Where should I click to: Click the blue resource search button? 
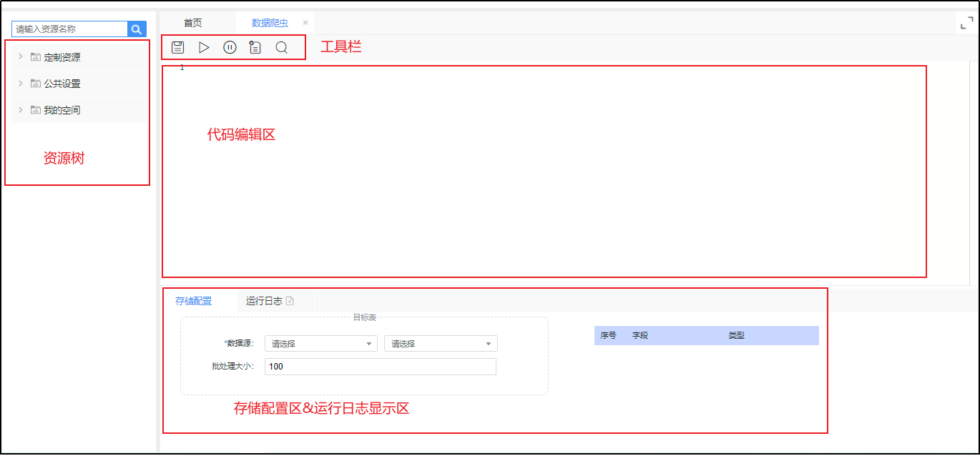(x=137, y=29)
